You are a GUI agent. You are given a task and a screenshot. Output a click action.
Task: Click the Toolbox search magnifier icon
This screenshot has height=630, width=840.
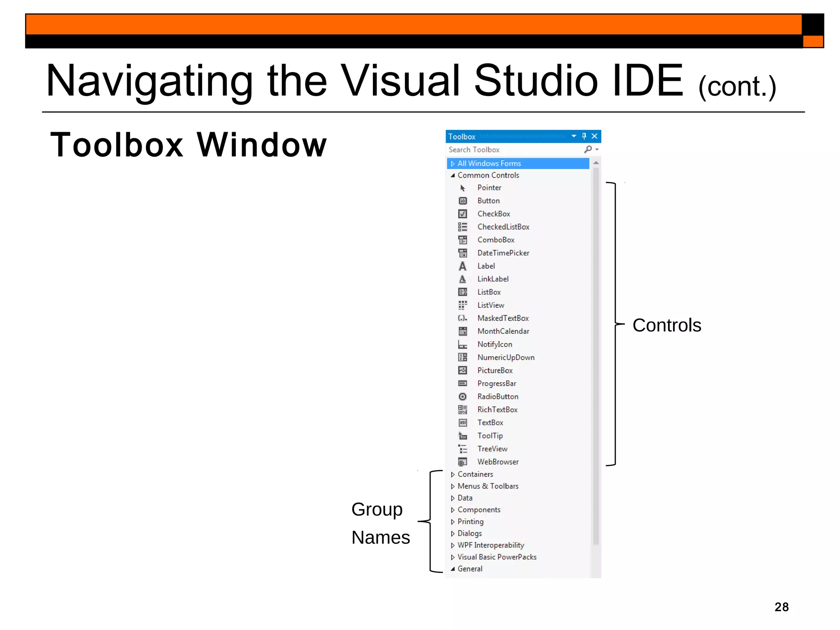[588, 150]
